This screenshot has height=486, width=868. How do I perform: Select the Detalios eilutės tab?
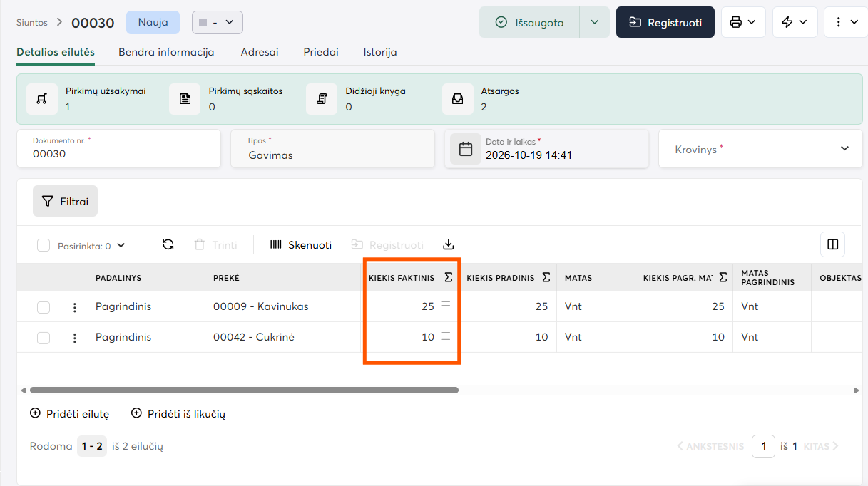coord(56,52)
